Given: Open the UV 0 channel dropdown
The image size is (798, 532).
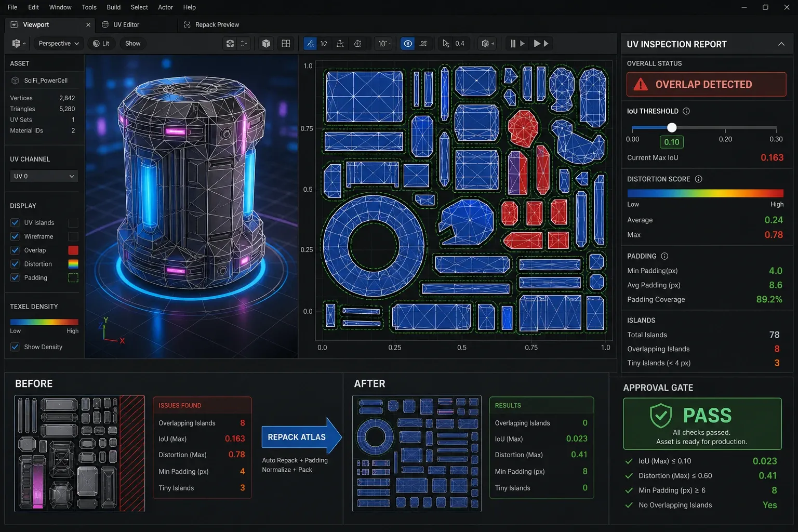Looking at the screenshot, I should pos(44,176).
